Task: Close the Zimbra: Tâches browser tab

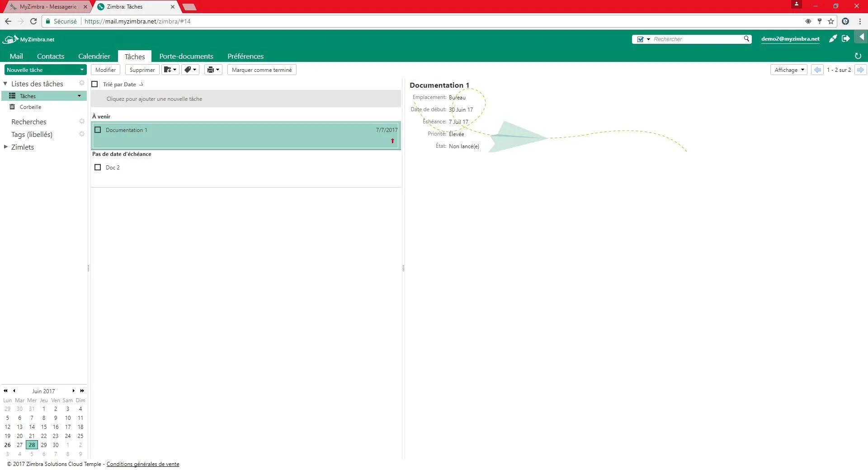Action: click(172, 7)
